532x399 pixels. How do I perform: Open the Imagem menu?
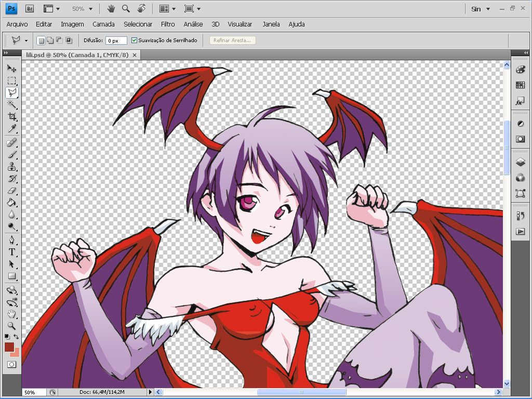click(72, 24)
